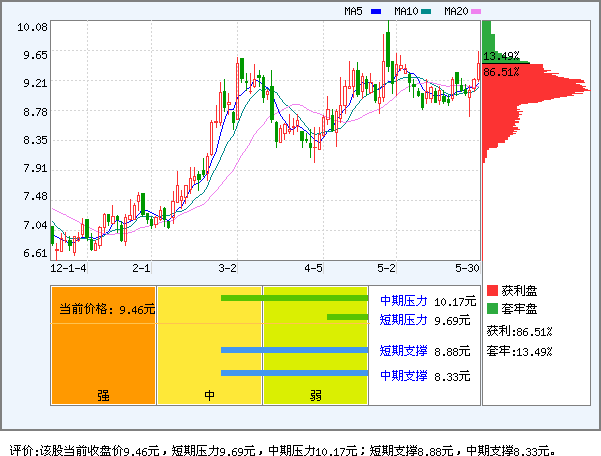This screenshot has height=456, width=601.
Task: Click the 2-1 date axis label
Action: click(x=141, y=268)
